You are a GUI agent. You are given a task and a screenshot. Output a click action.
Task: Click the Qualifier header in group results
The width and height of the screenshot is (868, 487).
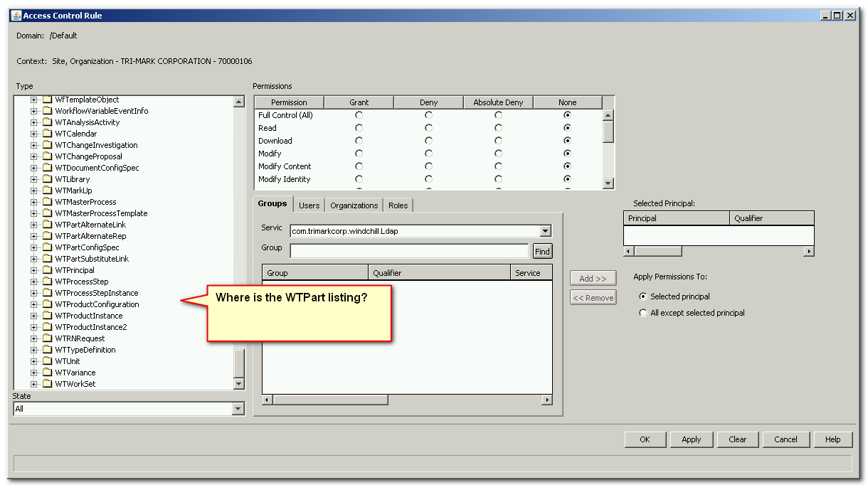click(x=440, y=273)
